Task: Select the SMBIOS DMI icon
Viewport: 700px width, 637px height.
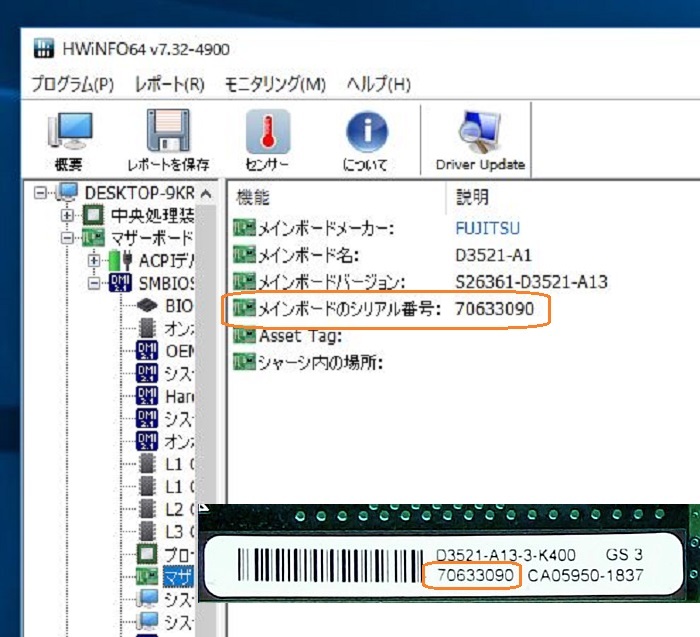Action: pyautogui.click(x=121, y=283)
